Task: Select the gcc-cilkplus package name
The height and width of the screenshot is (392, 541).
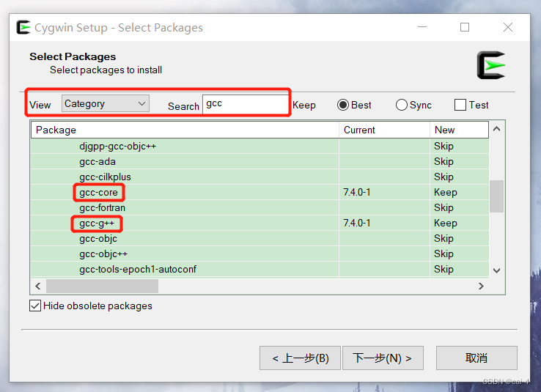Action: [105, 177]
